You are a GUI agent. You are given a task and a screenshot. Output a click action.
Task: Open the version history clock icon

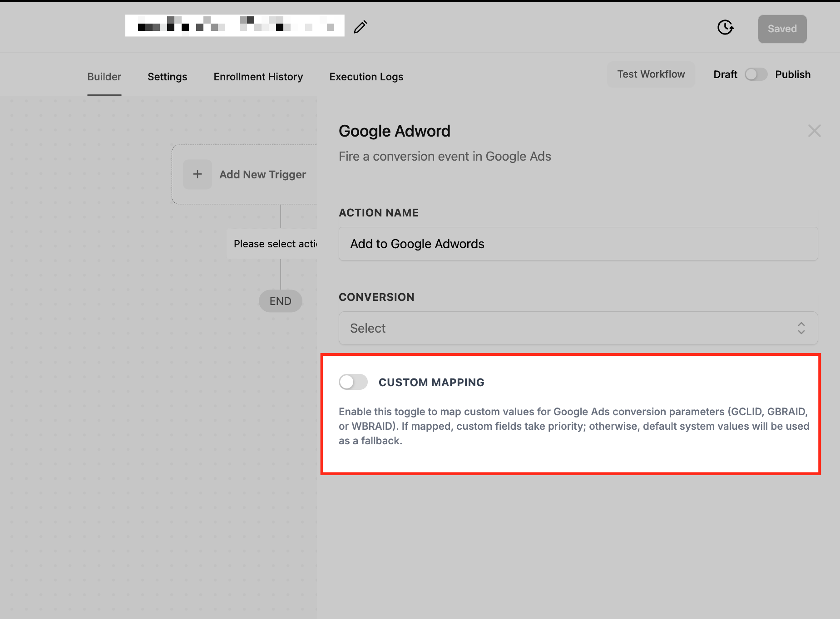[726, 27]
